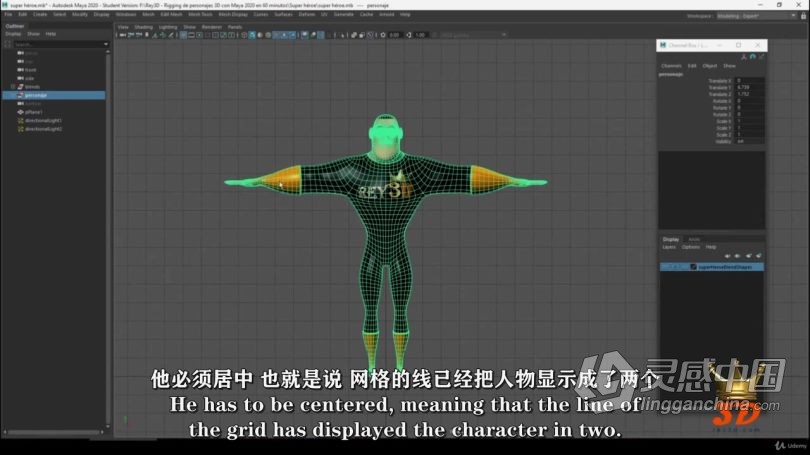Open the outliner Display menu
The height and width of the screenshot is (455, 810).
click(13, 34)
